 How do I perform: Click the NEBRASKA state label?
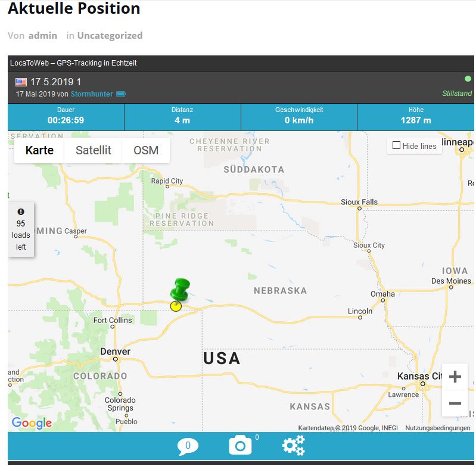(280, 291)
